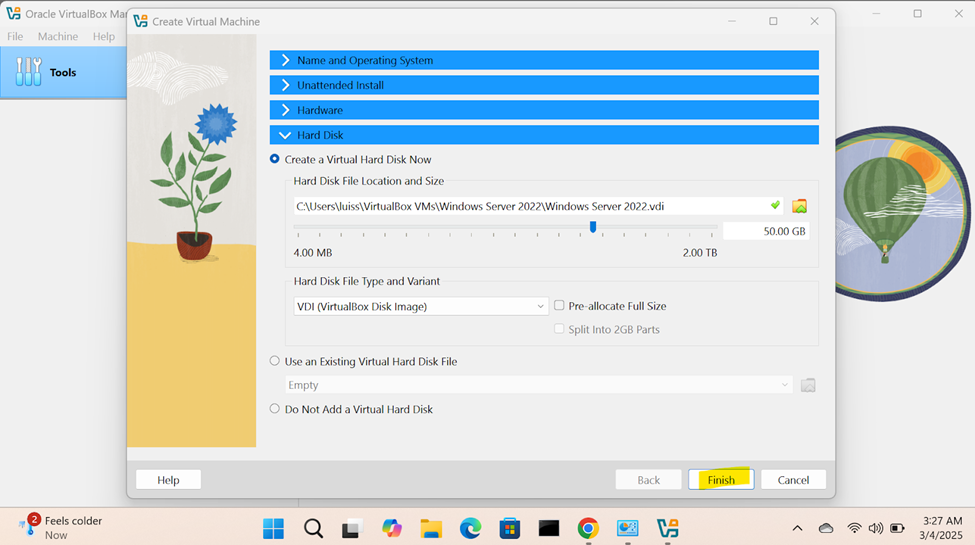Screen dimensions: 975x545
Task: Close the Create Virtual Machine dialog
Action: [815, 21]
